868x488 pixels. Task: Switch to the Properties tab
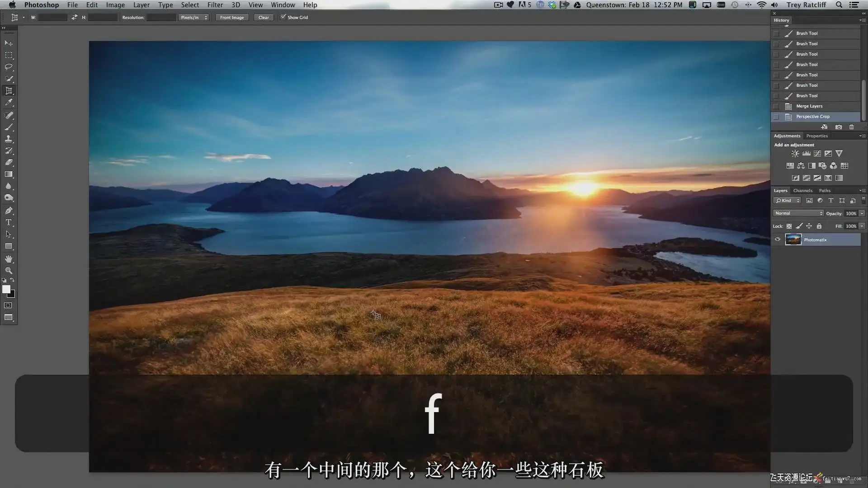tap(817, 136)
